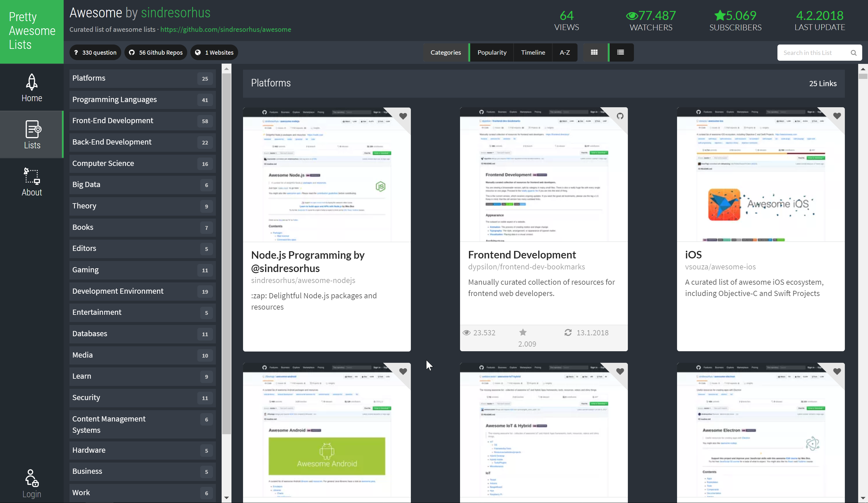Click the vsouza/awesome-ios repo text
Screen dimensions: 868x503
720,267
